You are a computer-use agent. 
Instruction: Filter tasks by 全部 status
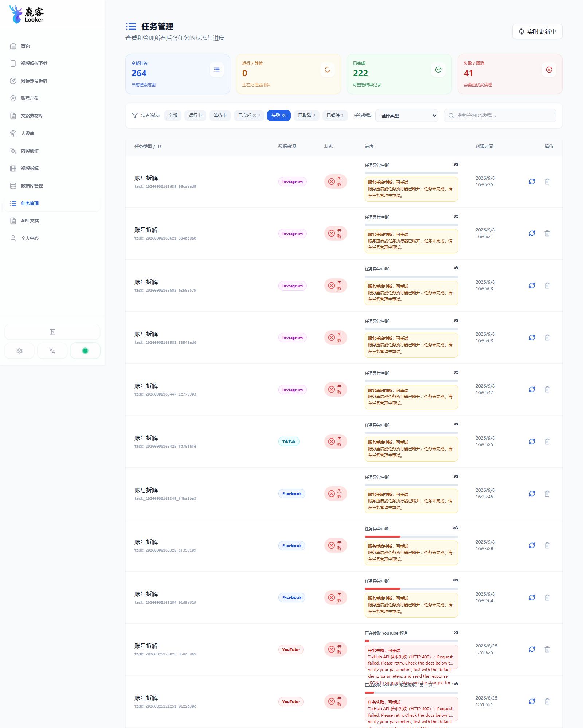click(173, 116)
